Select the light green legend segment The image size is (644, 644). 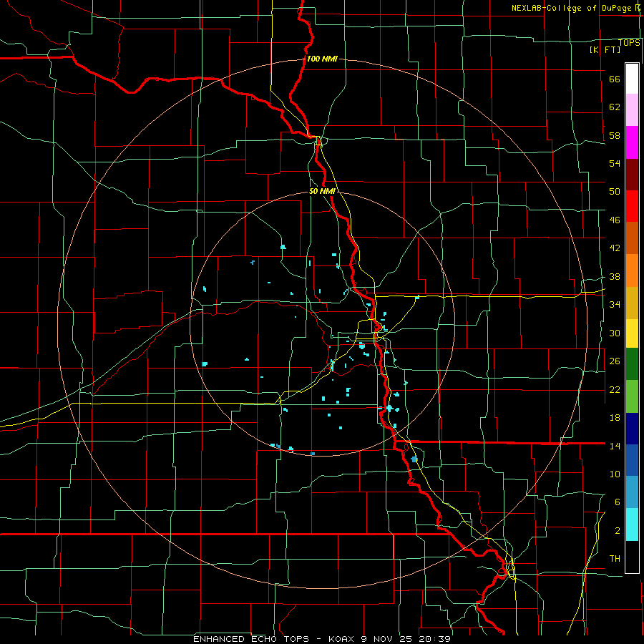pyautogui.click(x=632, y=396)
